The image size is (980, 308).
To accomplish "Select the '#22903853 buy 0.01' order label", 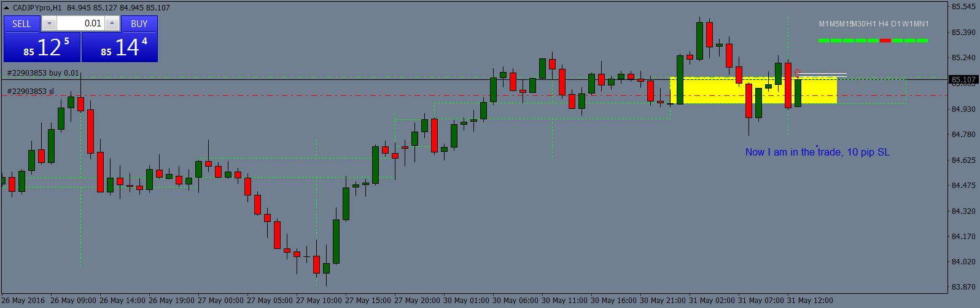I will [x=43, y=73].
